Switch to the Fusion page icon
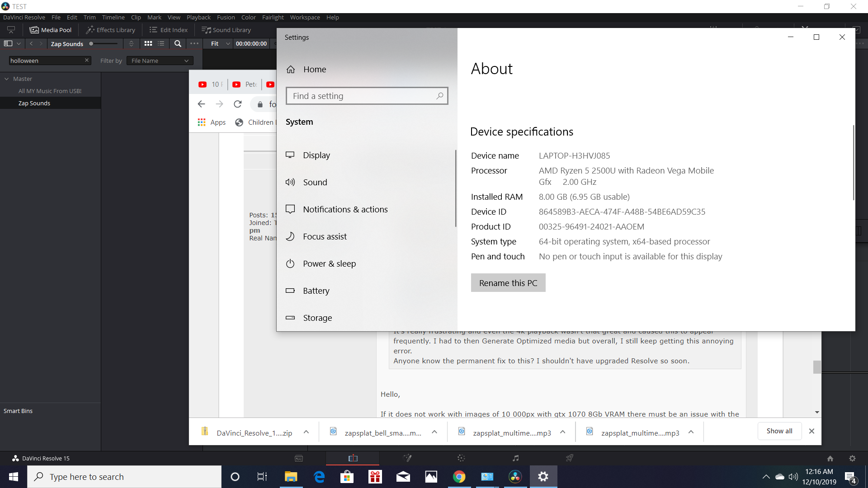Screen dimensions: 868x488 pyautogui.click(x=407, y=458)
